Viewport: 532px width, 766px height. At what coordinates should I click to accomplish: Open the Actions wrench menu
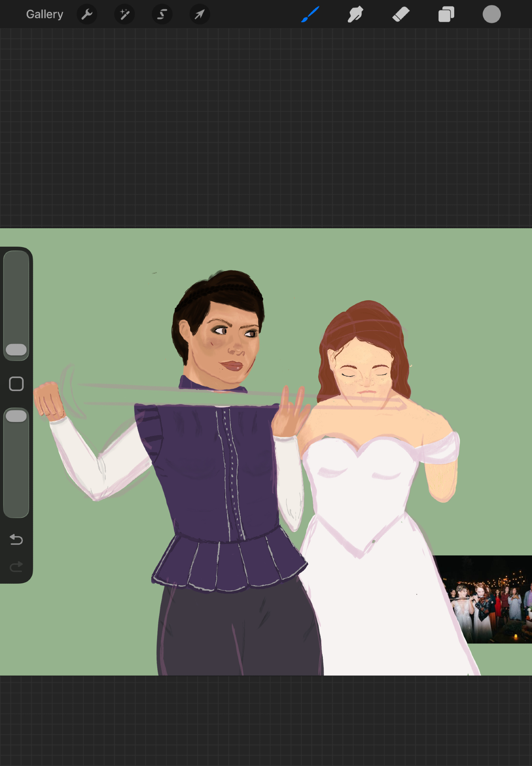(x=87, y=15)
